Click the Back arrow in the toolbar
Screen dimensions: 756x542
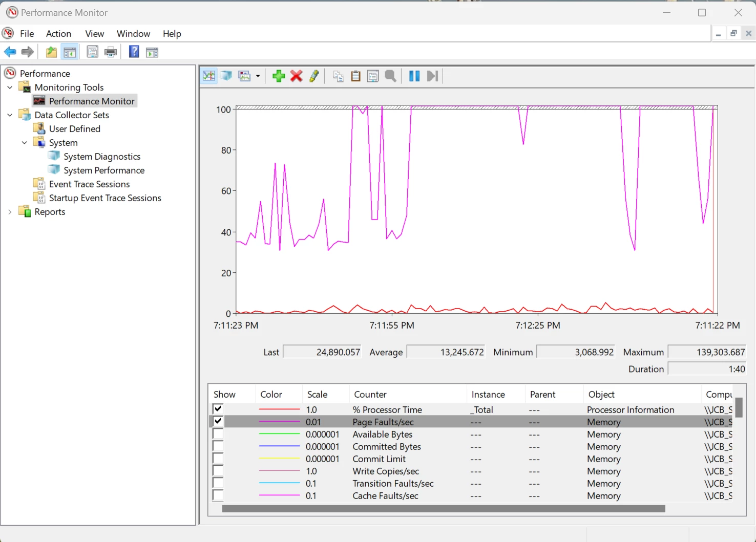[x=10, y=52]
